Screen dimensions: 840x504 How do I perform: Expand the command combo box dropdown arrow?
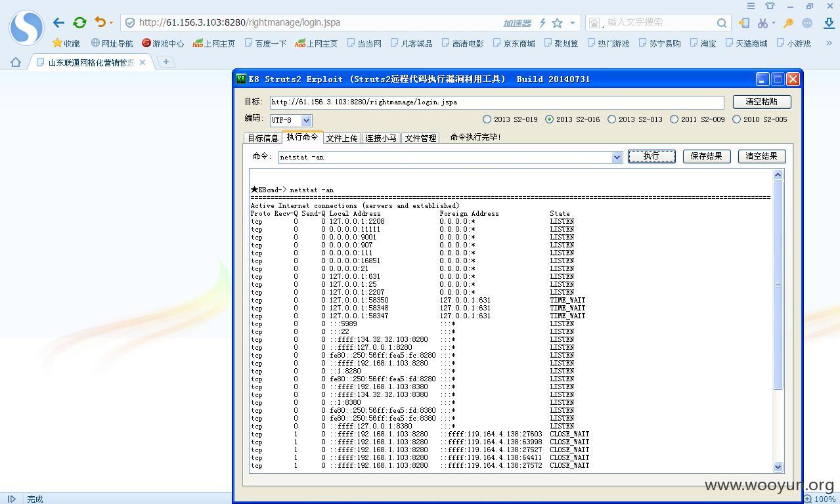click(x=617, y=157)
